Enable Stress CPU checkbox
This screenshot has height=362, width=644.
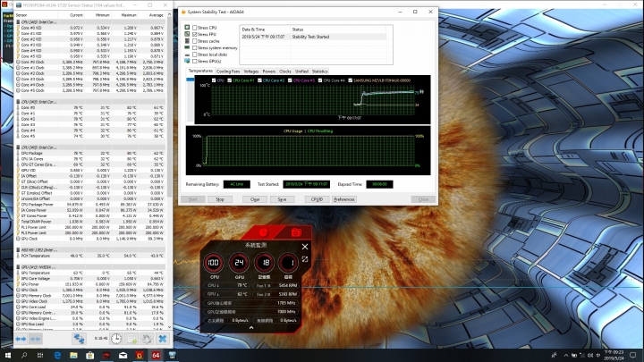click(x=195, y=28)
